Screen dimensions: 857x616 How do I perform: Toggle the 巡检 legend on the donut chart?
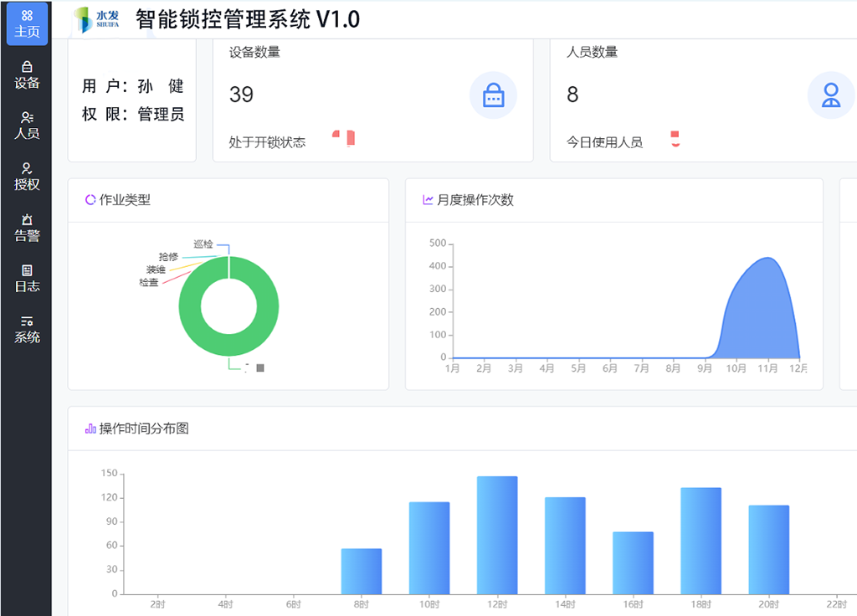pyautogui.click(x=203, y=244)
